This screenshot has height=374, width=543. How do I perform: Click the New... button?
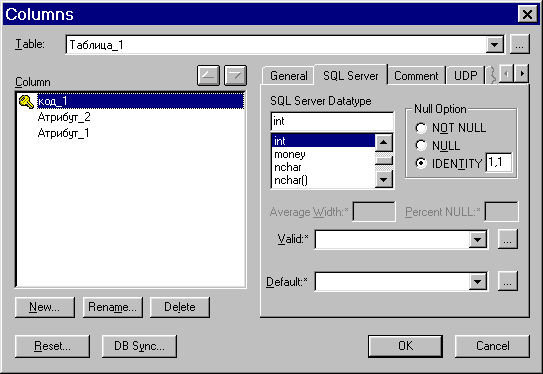pyautogui.click(x=45, y=307)
